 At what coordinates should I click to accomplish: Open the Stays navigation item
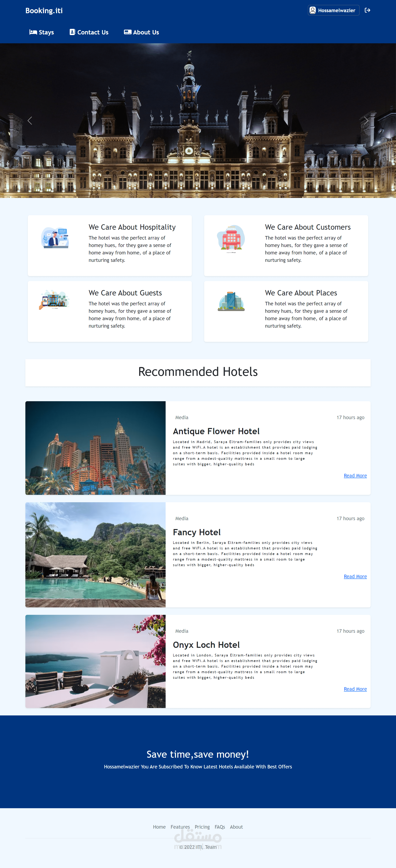[41, 32]
